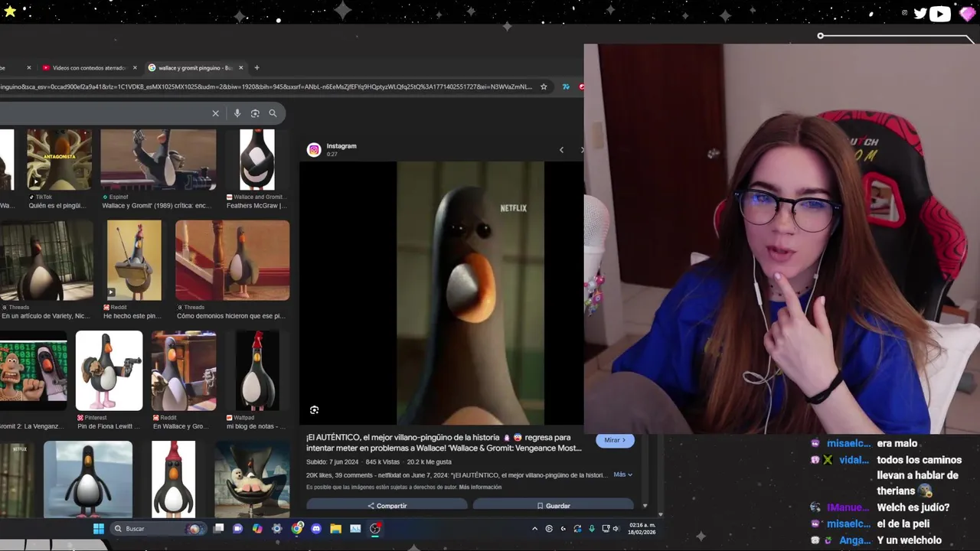Click the microphone tray icon
The height and width of the screenshot is (551, 980).
[592, 528]
